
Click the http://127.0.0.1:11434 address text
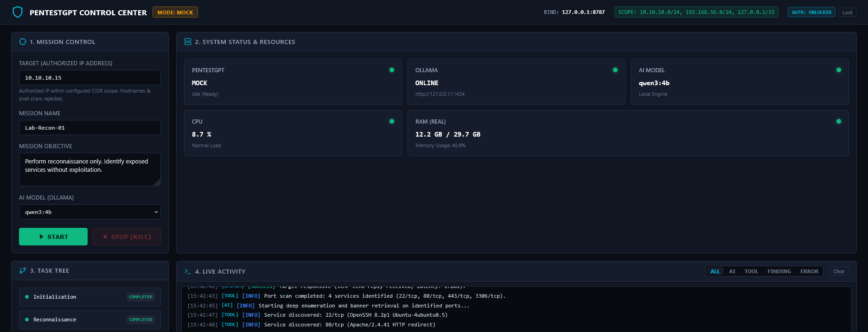click(440, 94)
